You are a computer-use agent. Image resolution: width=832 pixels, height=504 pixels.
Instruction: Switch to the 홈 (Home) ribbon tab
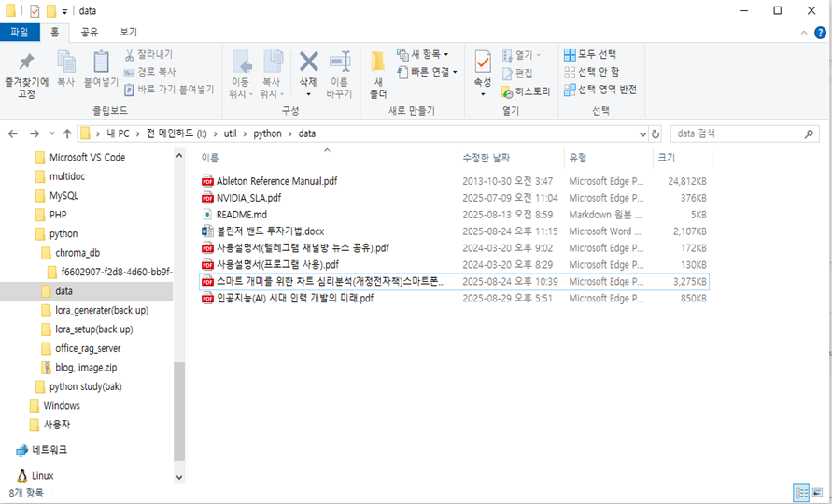coord(55,33)
